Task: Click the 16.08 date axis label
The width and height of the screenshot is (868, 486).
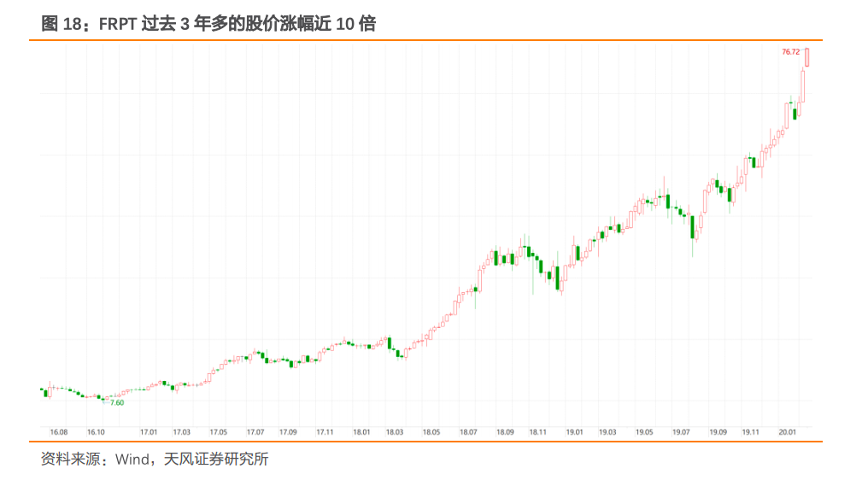Action: click(59, 431)
